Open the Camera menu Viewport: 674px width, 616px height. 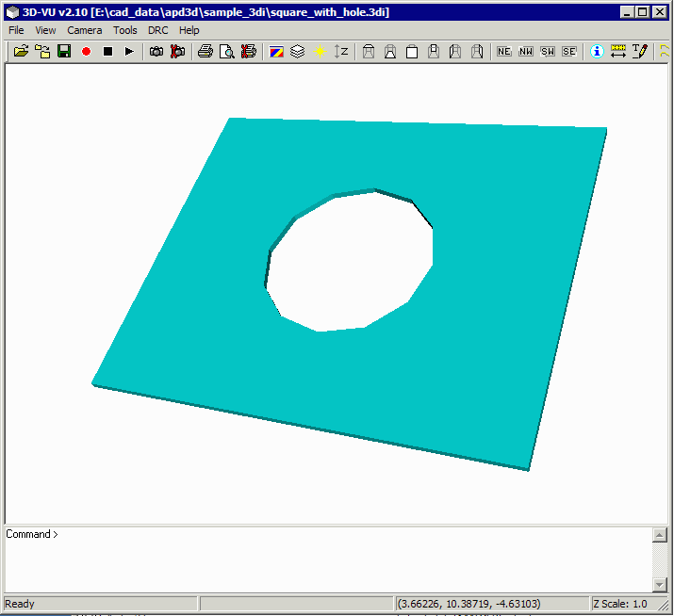[x=84, y=30]
